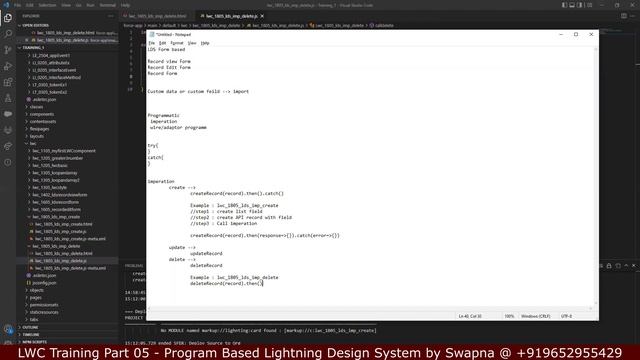
Task: Open customize layout icon in title bar
Action: point(589,5)
